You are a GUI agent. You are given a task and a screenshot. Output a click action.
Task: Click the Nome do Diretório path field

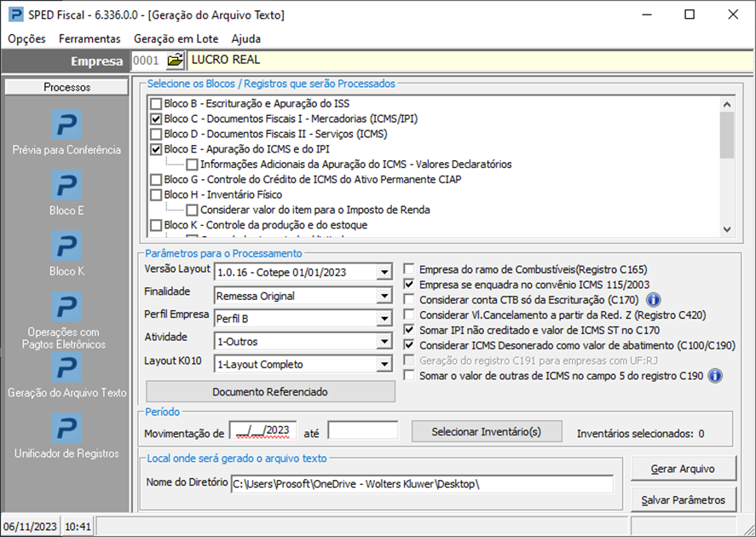tap(423, 484)
